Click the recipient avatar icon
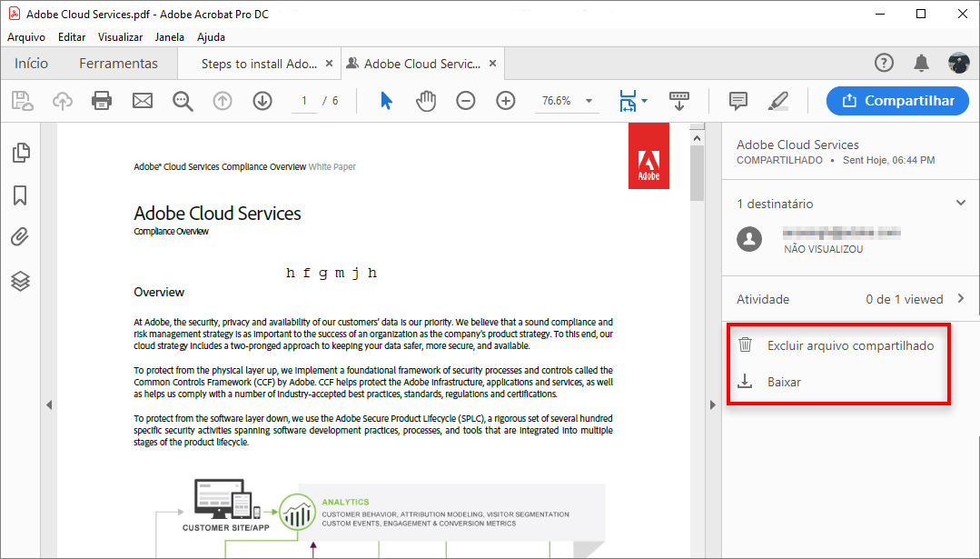The height and width of the screenshot is (559, 980). 749,239
